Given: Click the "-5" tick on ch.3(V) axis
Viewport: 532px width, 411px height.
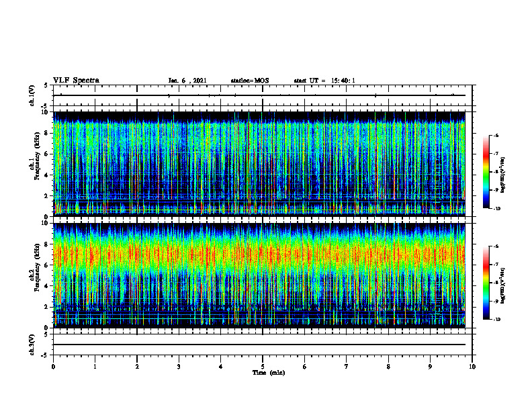Looking at the screenshot, I should (x=45, y=355).
